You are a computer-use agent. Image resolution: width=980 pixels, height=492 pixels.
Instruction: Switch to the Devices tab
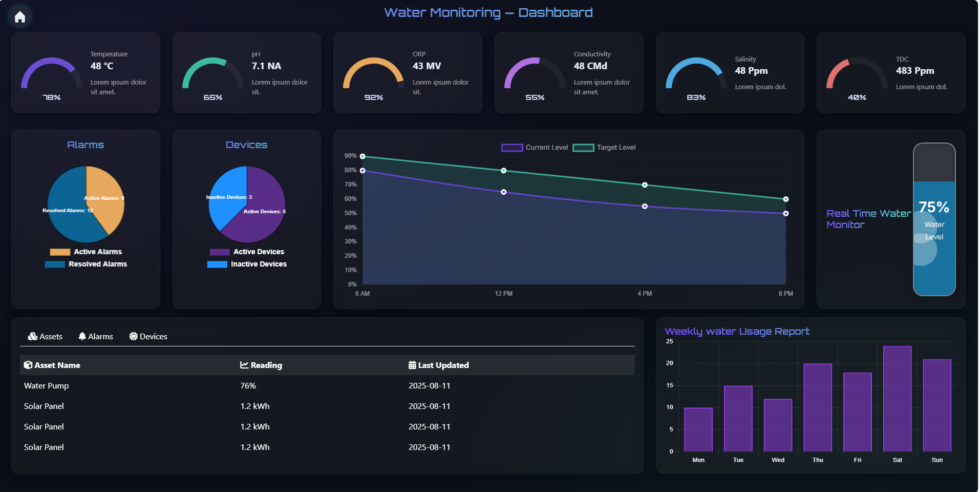click(x=148, y=336)
